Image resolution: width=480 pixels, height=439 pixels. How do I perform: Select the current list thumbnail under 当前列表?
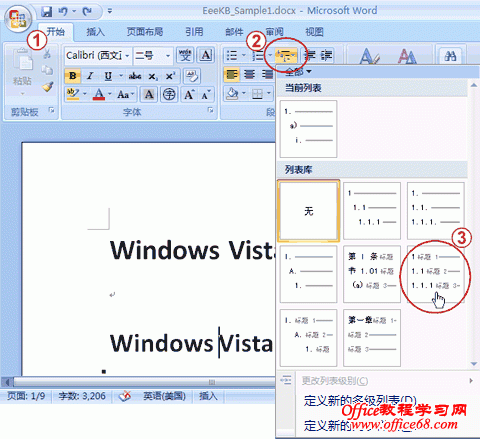point(308,129)
